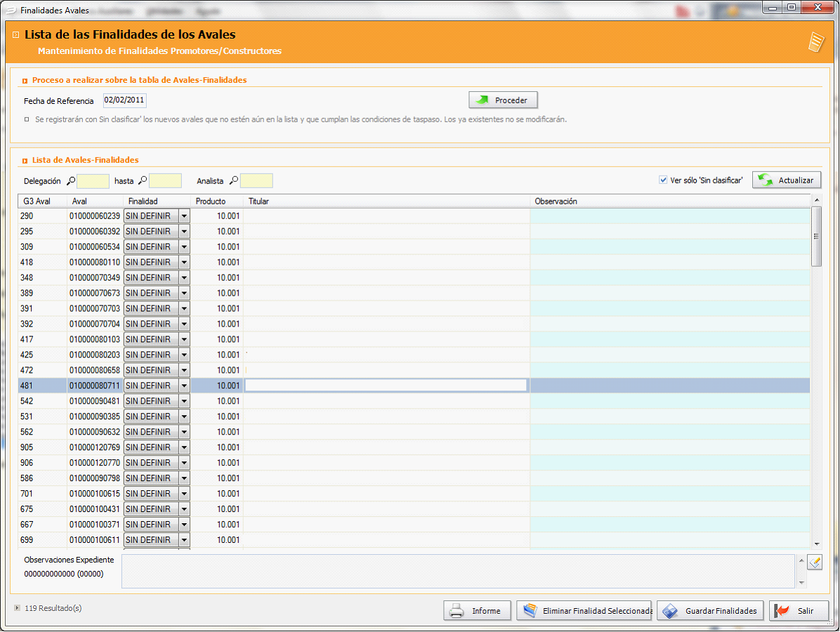Open Finalidad dropdown for G3 Aval 418
This screenshot has height=632, width=840.
click(184, 263)
